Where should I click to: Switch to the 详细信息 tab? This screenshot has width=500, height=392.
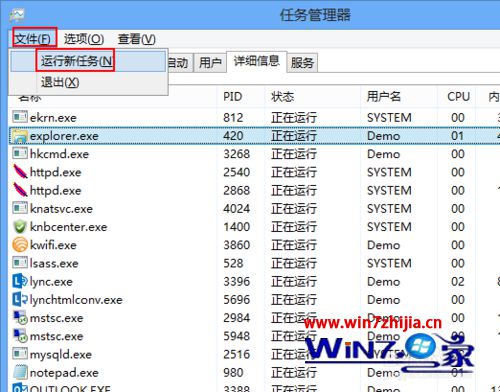[256, 61]
